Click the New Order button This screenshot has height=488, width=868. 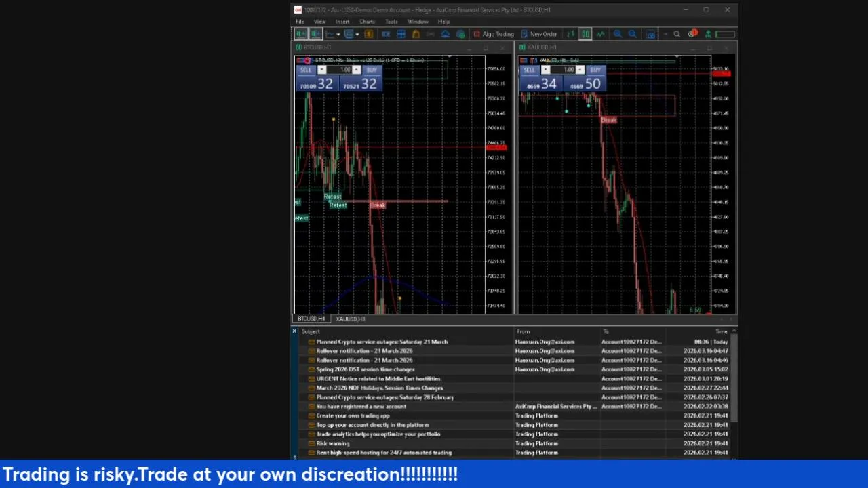[x=538, y=34]
